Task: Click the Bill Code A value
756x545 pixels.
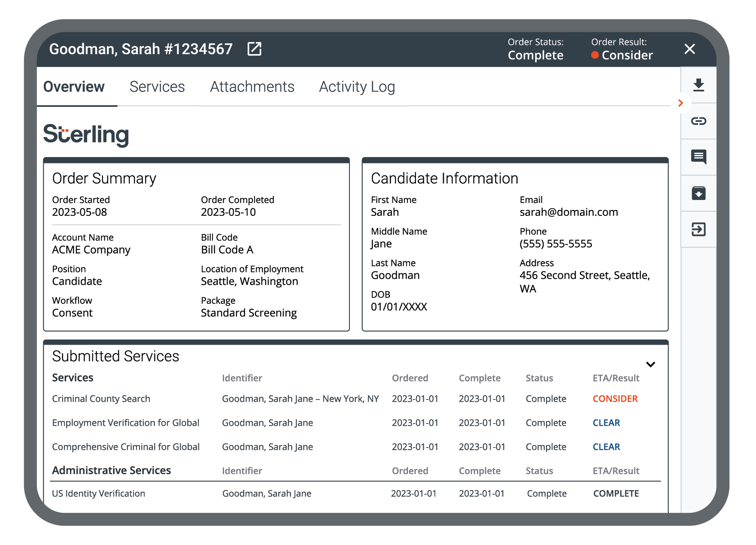Action: click(227, 250)
